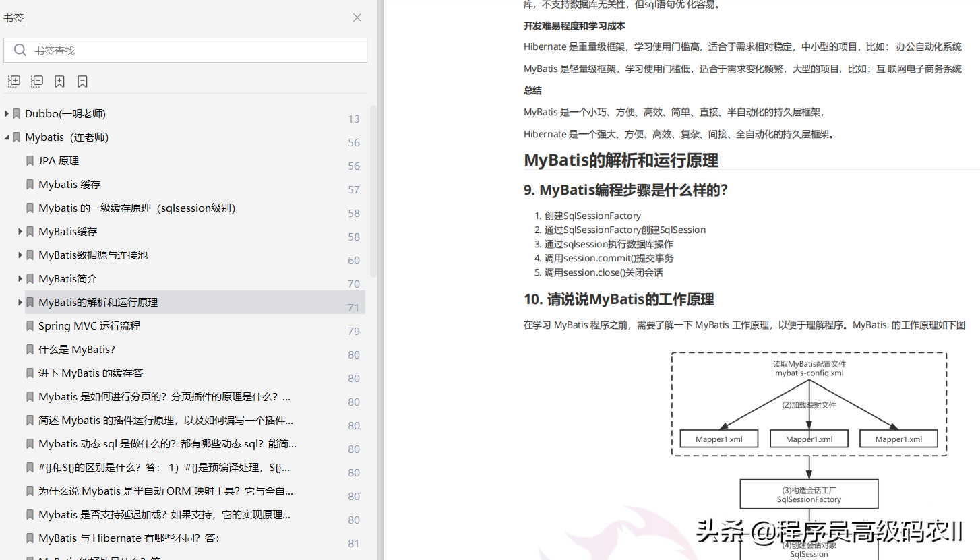This screenshot has width=980, height=560.
Task: Collapse the Mybatis（连老师）bookmark
Action: coord(7,137)
